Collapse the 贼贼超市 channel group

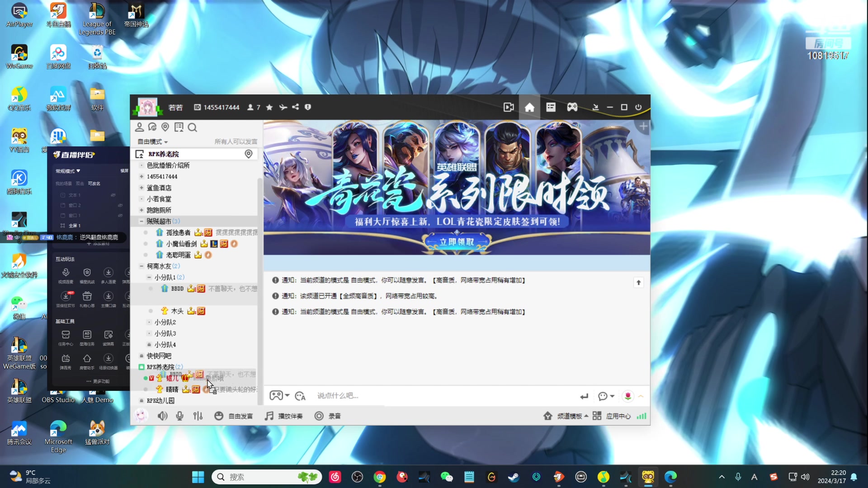142,221
